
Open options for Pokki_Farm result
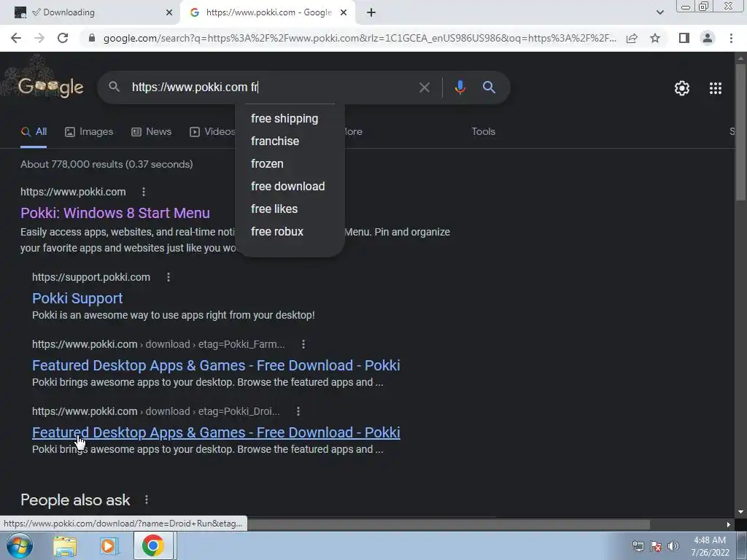pyautogui.click(x=303, y=344)
